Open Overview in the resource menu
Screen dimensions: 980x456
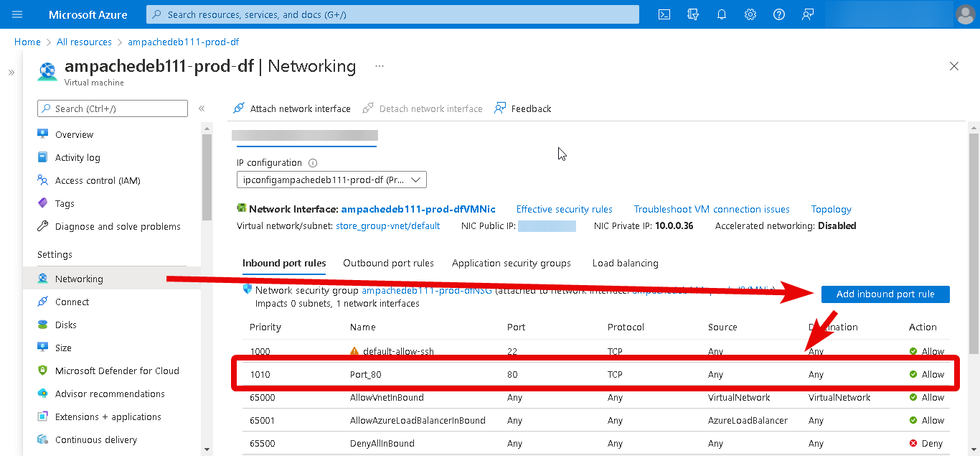click(74, 134)
